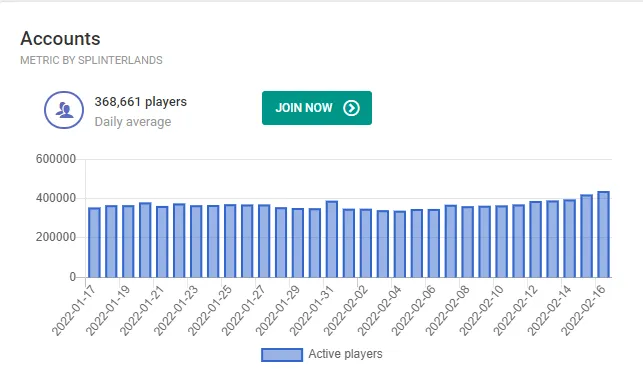The width and height of the screenshot is (643, 378).
Task: Click the 400000 y-axis label
Action: click(56, 198)
